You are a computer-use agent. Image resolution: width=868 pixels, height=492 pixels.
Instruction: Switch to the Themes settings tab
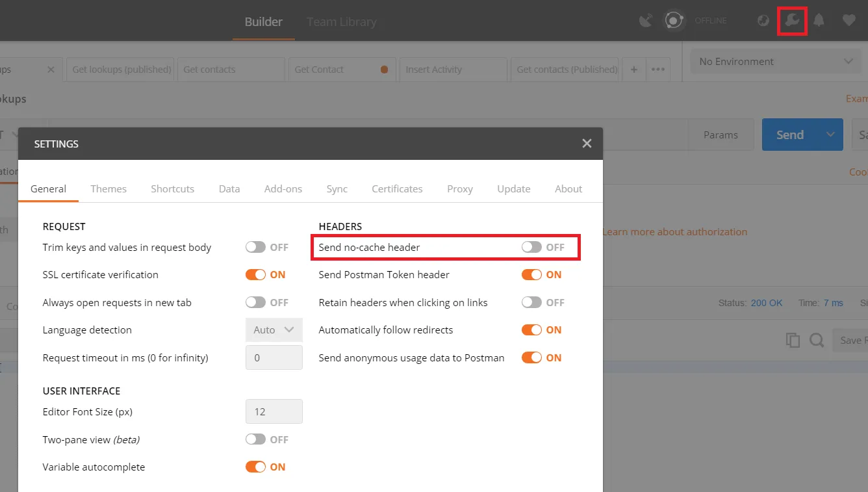tap(108, 188)
